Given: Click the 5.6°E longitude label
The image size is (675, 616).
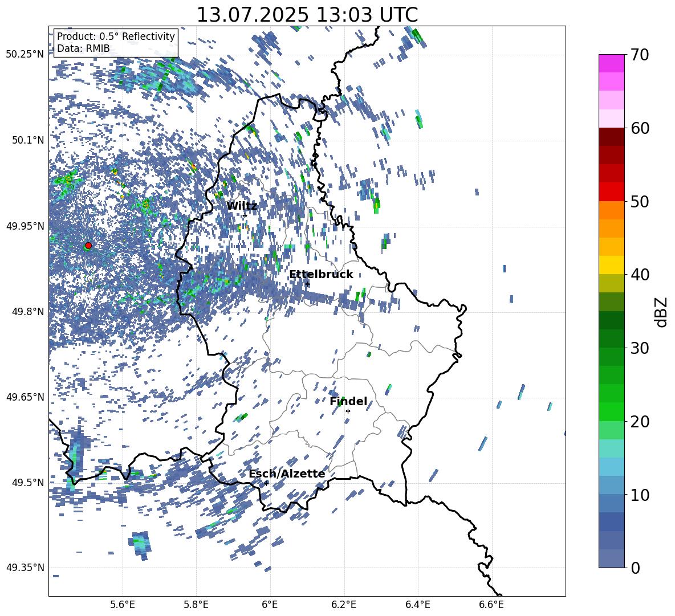Looking at the screenshot, I should (x=123, y=605).
